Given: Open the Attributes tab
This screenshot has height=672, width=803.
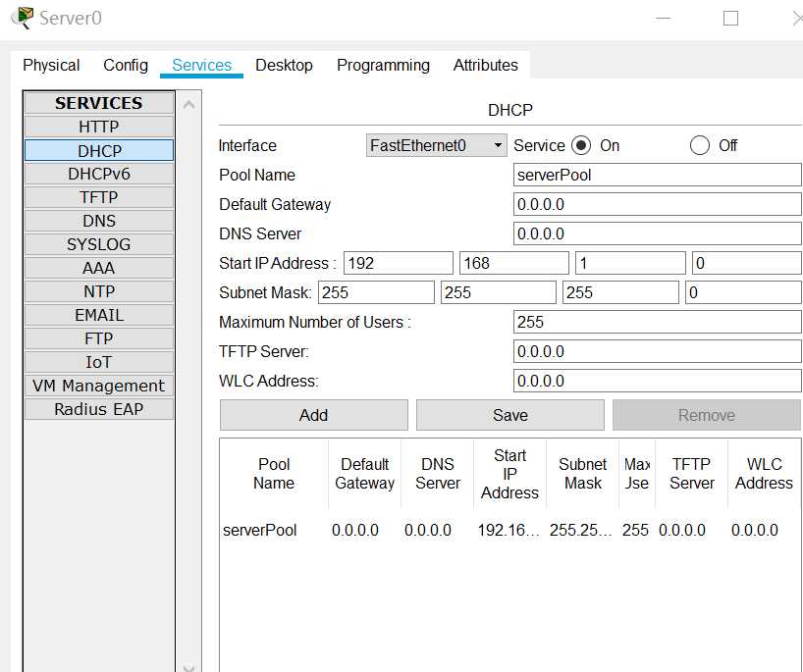Looking at the screenshot, I should tap(486, 66).
